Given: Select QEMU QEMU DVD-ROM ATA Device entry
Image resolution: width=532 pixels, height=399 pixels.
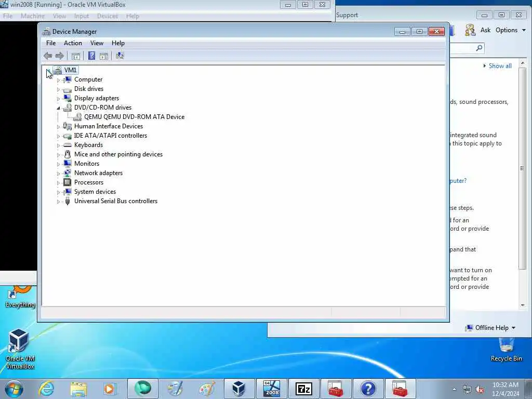Looking at the screenshot, I should click(x=134, y=117).
